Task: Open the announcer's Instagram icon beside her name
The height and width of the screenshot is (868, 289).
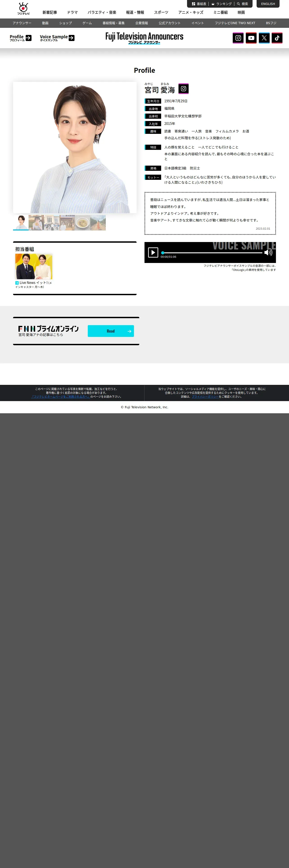Action: [183, 89]
